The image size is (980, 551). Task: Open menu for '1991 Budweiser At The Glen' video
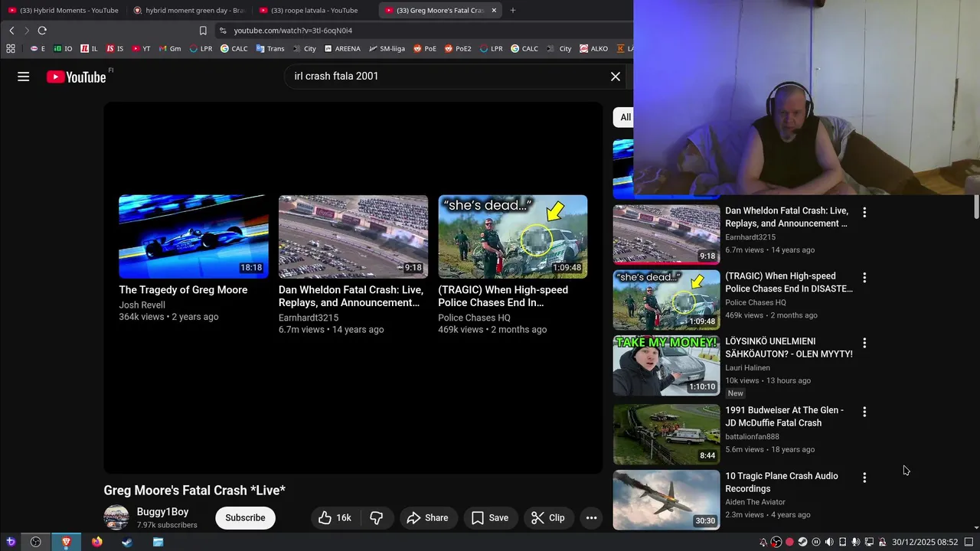[864, 412]
